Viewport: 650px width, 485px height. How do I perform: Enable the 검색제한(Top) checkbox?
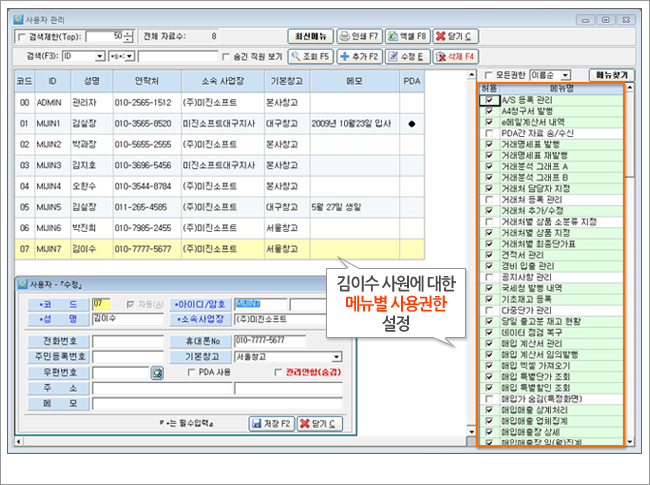tap(23, 36)
